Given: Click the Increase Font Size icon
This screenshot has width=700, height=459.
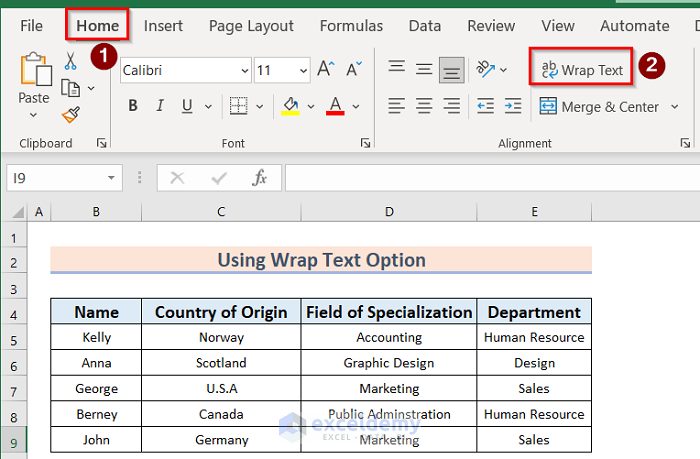Looking at the screenshot, I should point(326,70).
